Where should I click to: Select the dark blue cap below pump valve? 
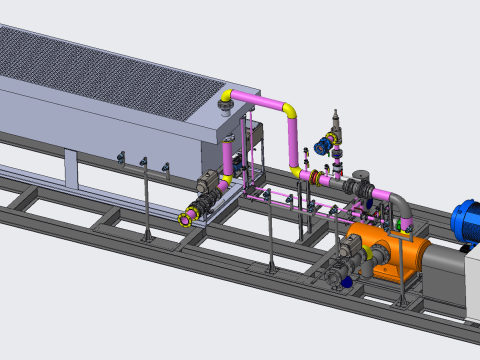coord(347,282)
